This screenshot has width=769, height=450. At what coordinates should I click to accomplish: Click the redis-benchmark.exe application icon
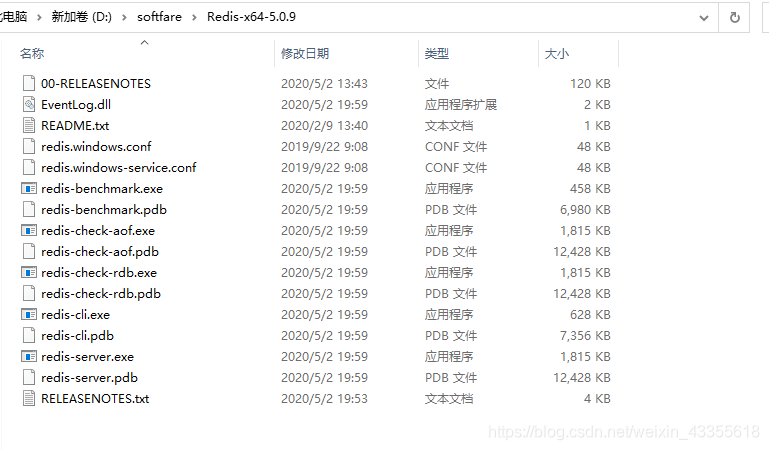(29, 189)
